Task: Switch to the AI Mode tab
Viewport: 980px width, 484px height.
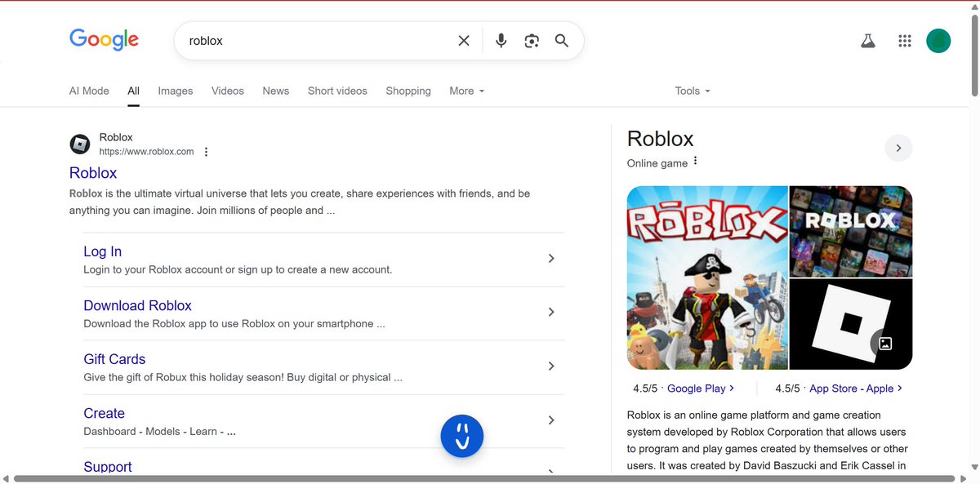Action: coord(89,91)
